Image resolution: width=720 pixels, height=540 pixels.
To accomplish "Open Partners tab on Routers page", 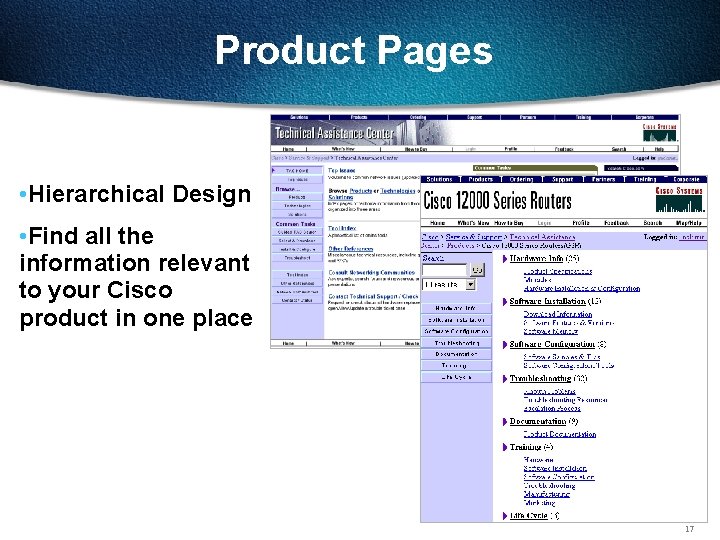I will (x=603, y=179).
